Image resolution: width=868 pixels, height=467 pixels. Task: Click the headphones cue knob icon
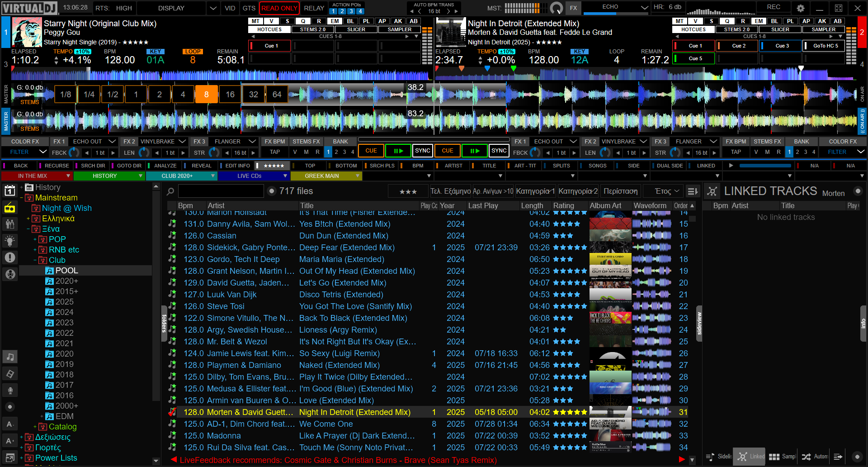pos(557,8)
